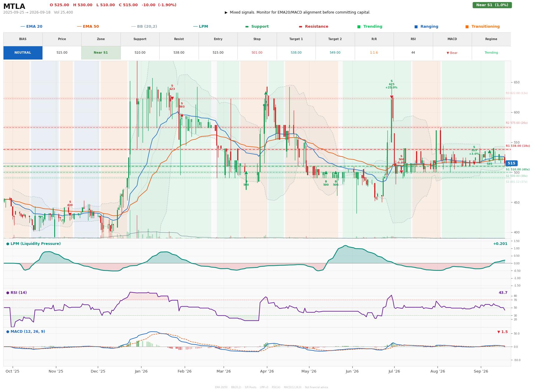Click the Trending green legend square
The height and width of the screenshot is (392, 533).
coord(359,27)
